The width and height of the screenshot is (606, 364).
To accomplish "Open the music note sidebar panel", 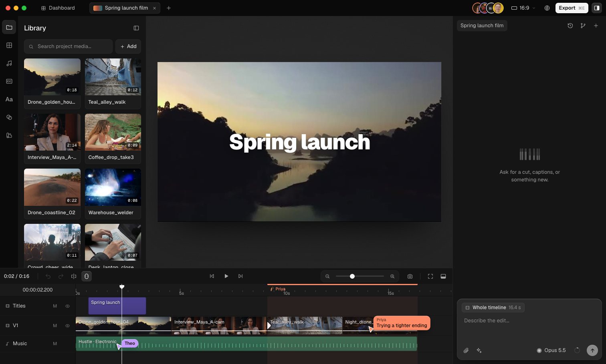I will pos(9,63).
